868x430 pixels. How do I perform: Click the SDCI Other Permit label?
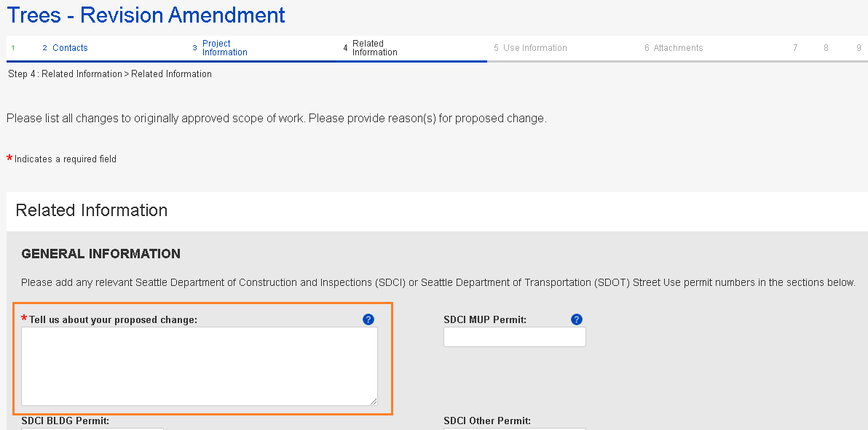click(x=486, y=421)
